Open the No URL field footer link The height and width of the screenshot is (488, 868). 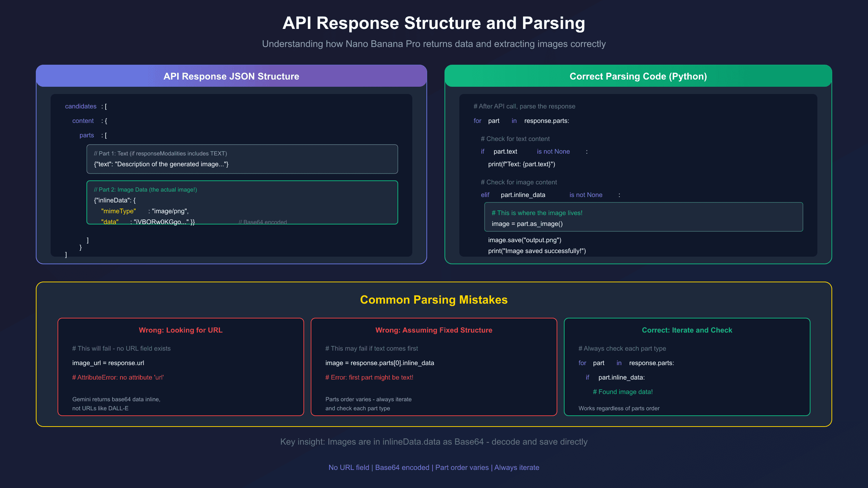(349, 467)
